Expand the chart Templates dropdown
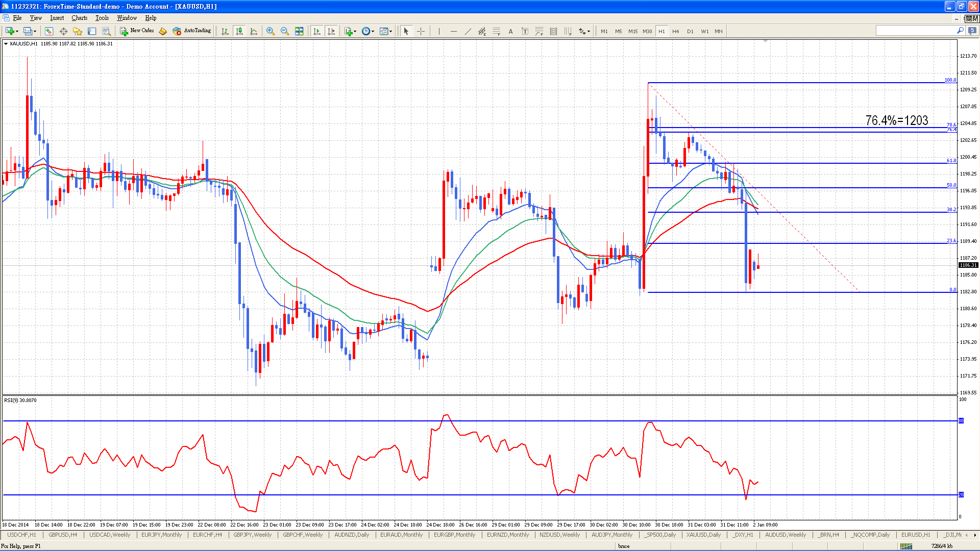 click(386, 31)
